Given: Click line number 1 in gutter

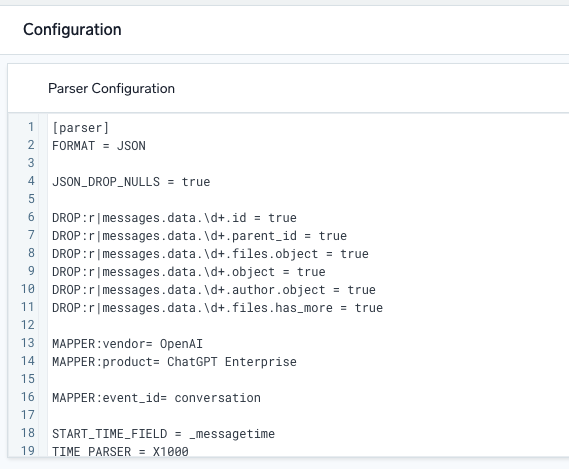Looking at the screenshot, I should tap(31, 127).
